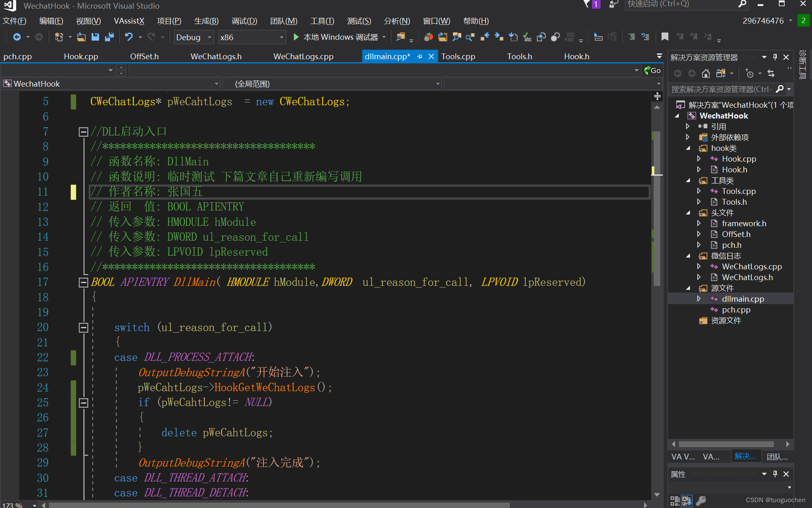812x508 pixels.
Task: Toggle auto-hide pin on Solution Explorer panel
Action: click(x=775, y=57)
